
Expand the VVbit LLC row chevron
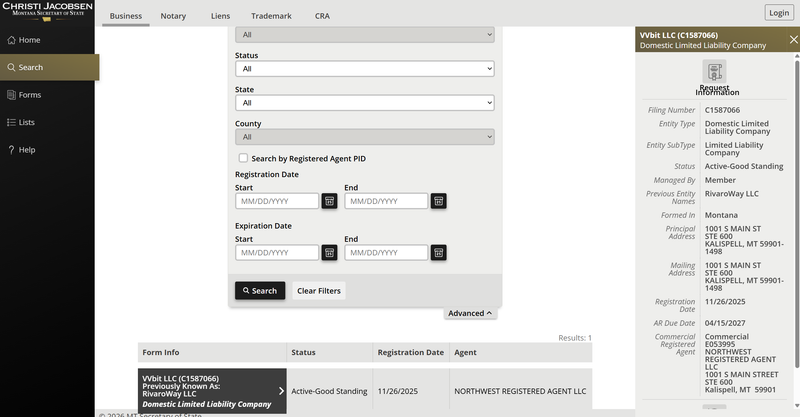pyautogui.click(x=281, y=391)
